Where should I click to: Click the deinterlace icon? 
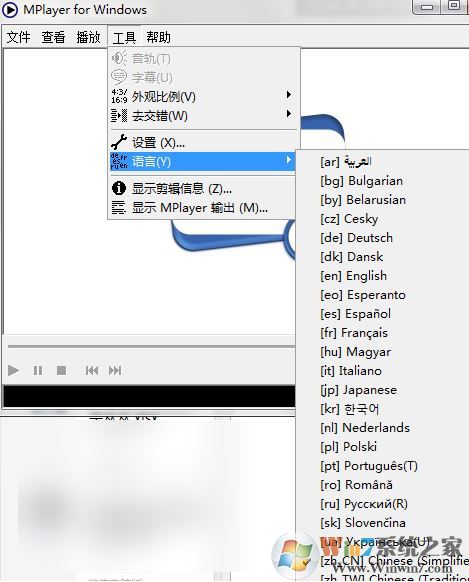(119, 115)
